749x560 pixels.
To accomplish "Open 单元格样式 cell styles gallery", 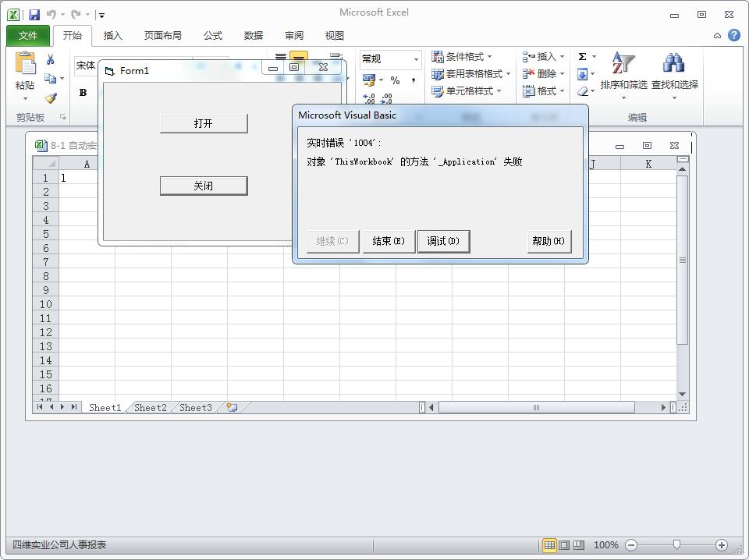I will tap(467, 91).
